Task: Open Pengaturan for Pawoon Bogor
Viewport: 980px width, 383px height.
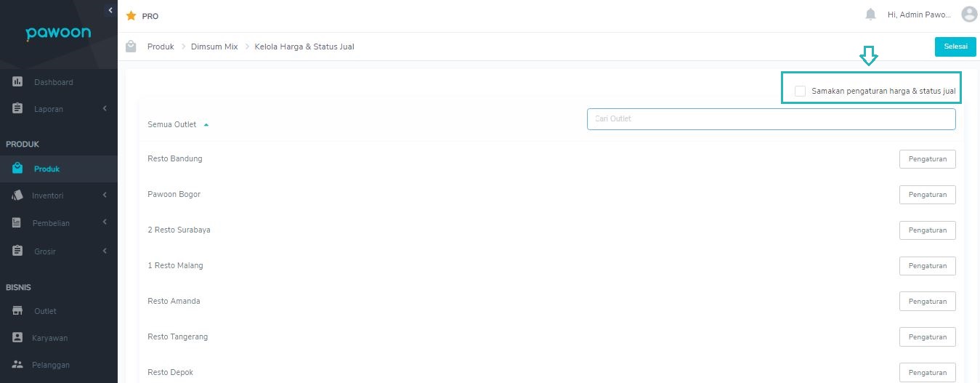Action: tap(927, 195)
